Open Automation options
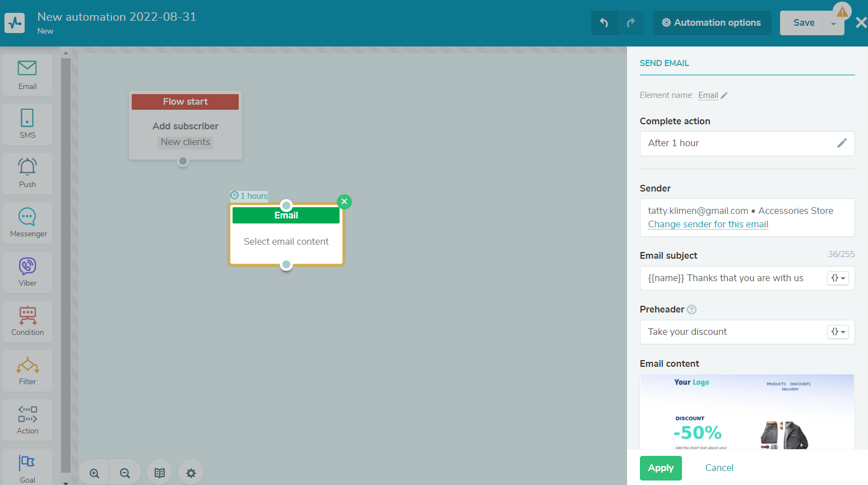 (x=712, y=23)
